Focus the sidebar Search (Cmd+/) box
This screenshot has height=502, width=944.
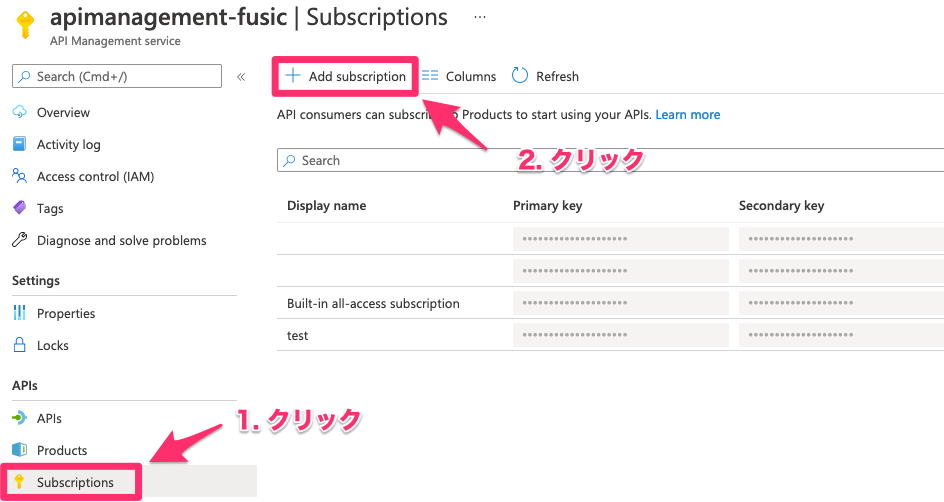click(x=117, y=76)
